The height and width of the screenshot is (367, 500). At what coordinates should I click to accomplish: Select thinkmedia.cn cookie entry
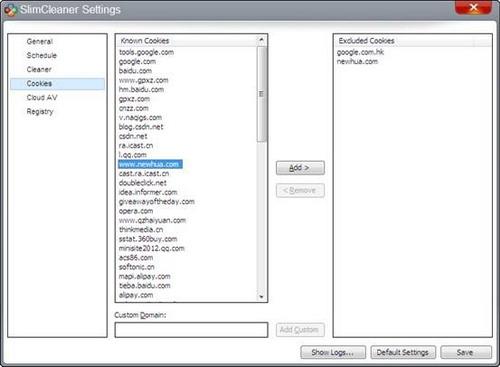tap(141, 229)
